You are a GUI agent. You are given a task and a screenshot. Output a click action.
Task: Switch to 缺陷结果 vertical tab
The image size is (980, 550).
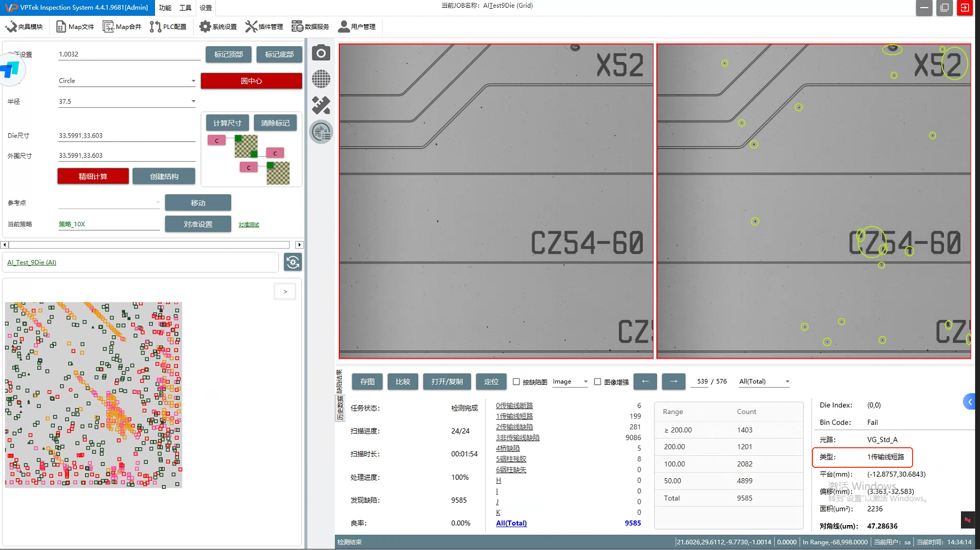(340, 382)
